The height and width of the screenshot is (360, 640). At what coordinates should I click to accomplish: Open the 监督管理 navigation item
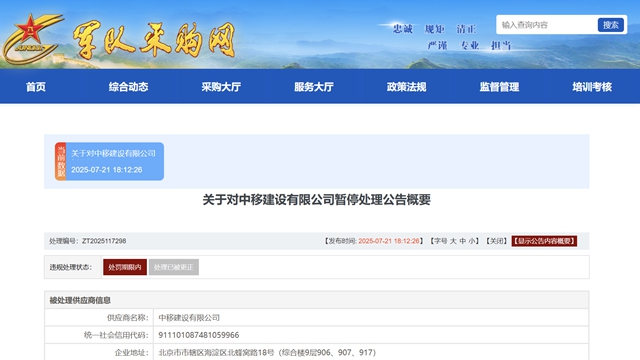(499, 87)
